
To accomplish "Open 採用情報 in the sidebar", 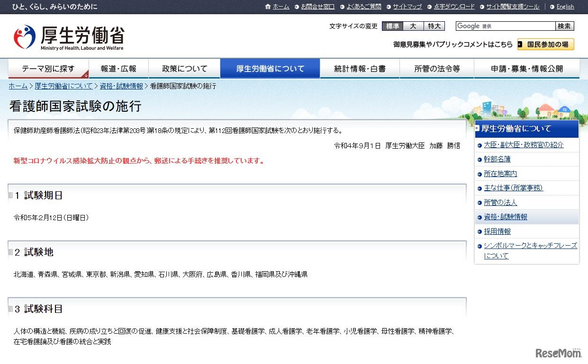I will [x=497, y=231].
